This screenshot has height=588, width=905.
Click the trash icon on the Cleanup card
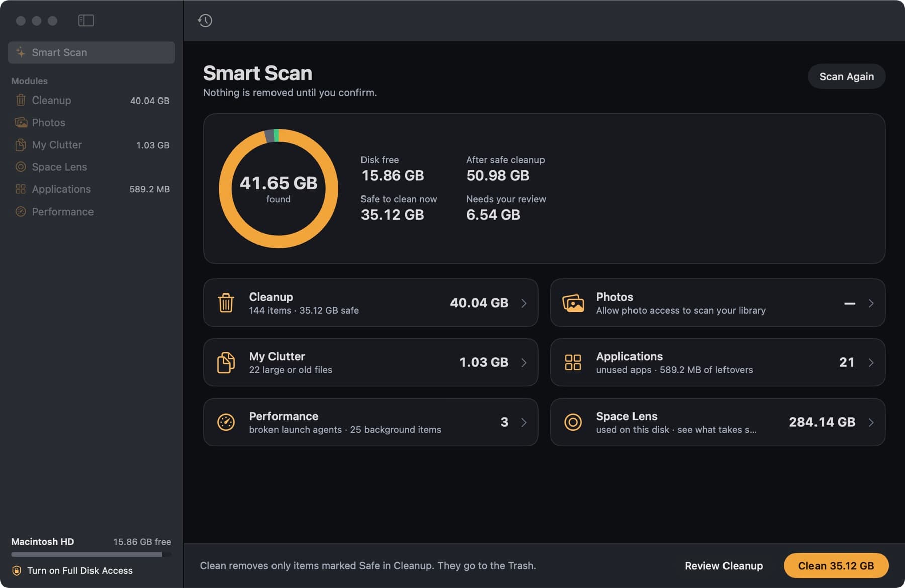[226, 303]
